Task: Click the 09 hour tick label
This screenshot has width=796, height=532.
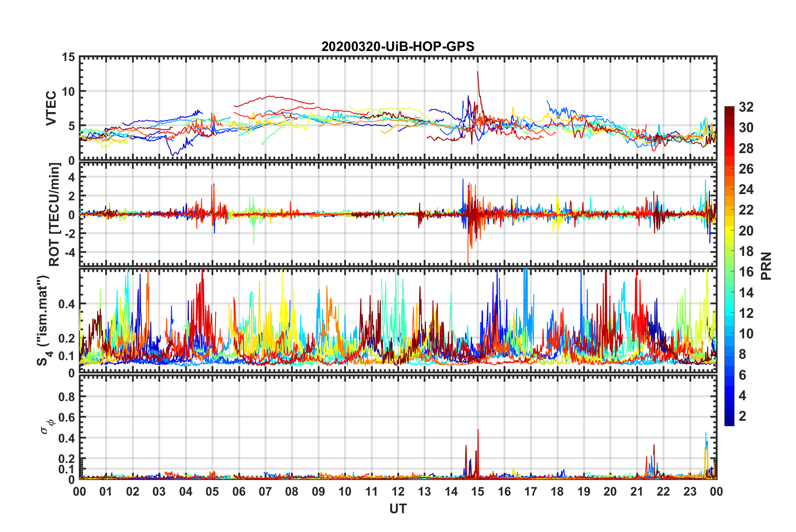Action: click(x=318, y=491)
